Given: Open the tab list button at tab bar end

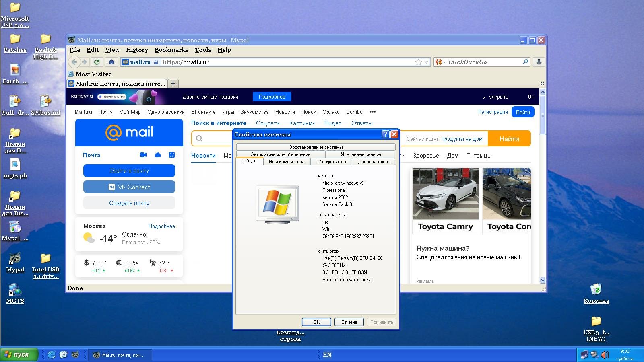Looking at the screenshot, I should pyautogui.click(x=542, y=84).
